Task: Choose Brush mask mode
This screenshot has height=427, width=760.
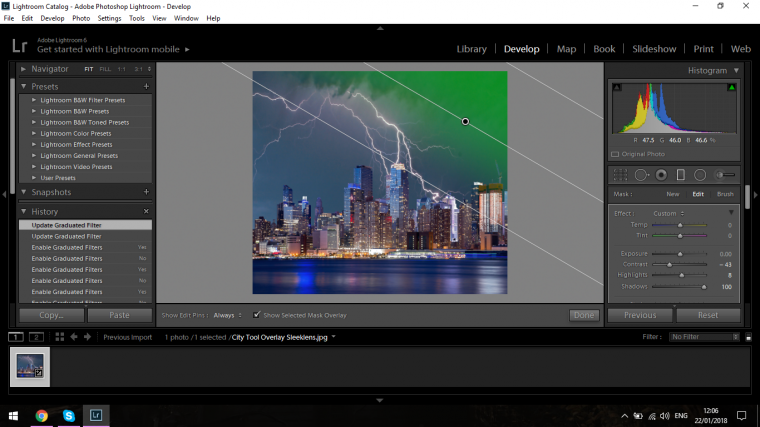Action: tap(725, 194)
